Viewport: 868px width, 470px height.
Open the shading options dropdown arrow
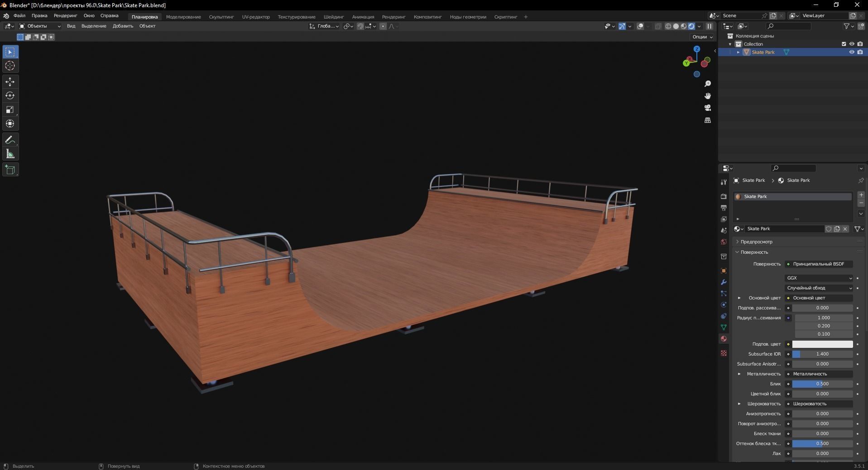(x=699, y=26)
